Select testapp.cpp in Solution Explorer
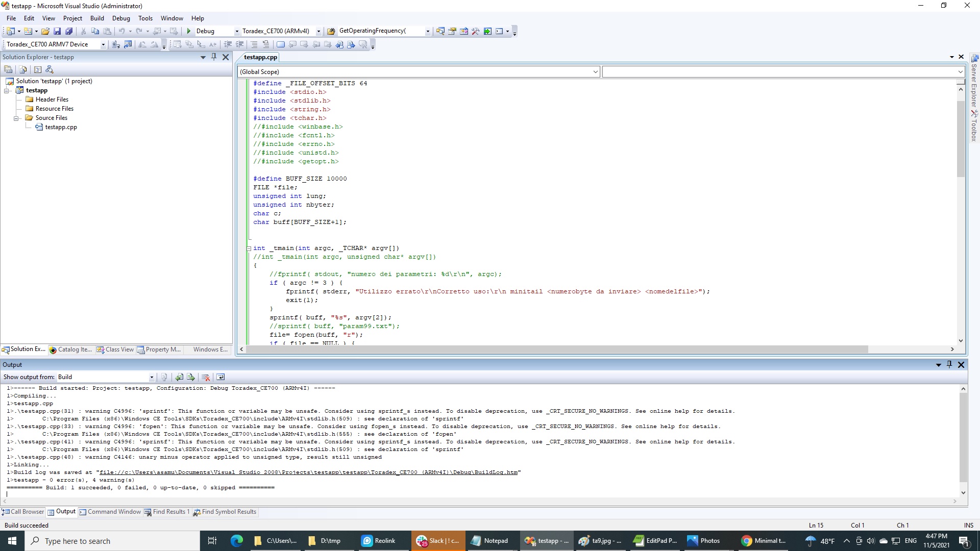 click(x=61, y=127)
